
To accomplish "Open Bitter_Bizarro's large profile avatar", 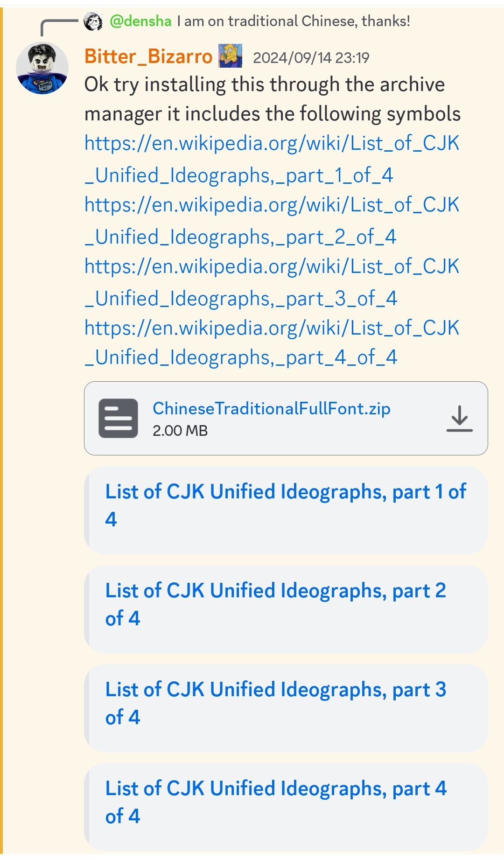I will pos(42,68).
